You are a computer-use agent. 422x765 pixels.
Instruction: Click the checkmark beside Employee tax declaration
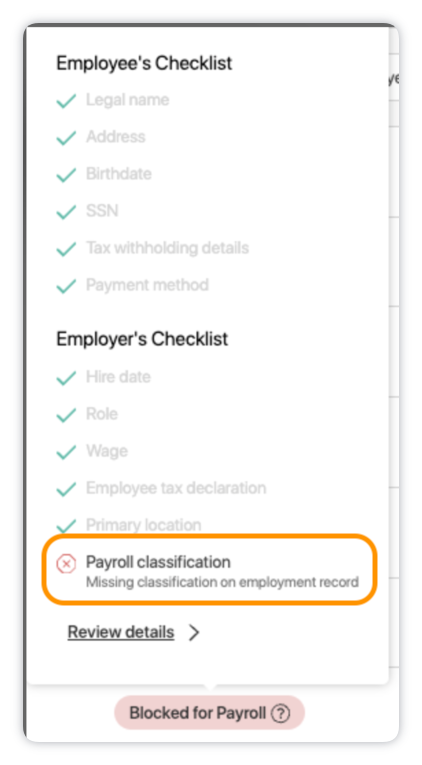[66, 489]
